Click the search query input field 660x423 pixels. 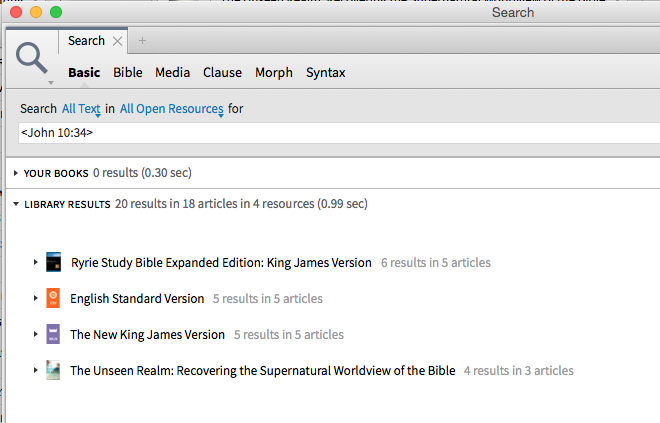(x=330, y=132)
